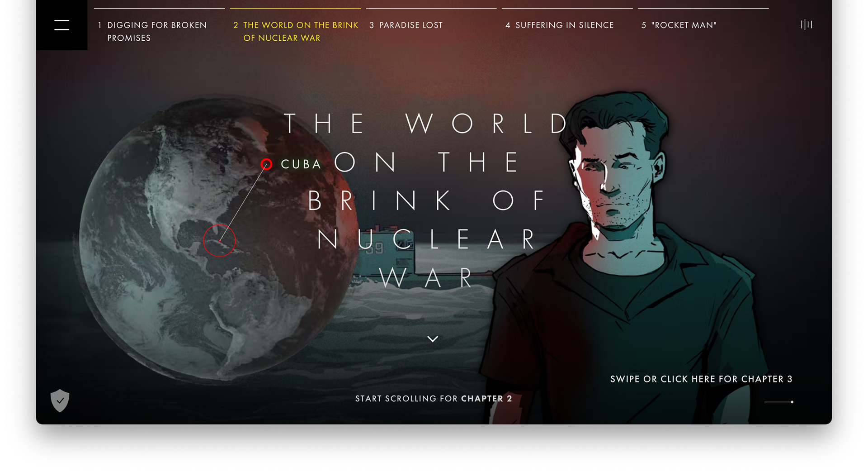Click the down chevron to scroll

click(x=433, y=339)
